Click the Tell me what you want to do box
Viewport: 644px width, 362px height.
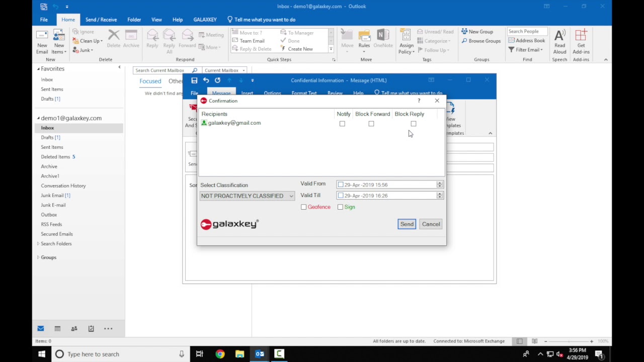262,20
